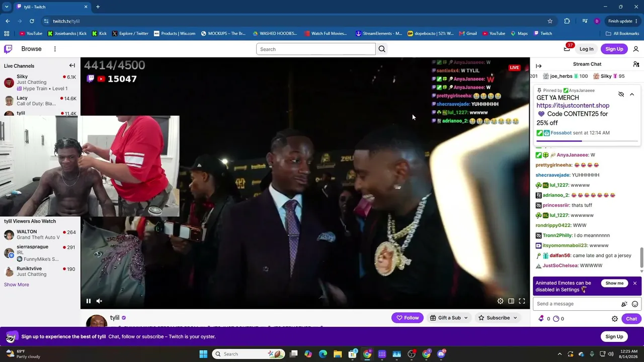Click Show me for animated emotes
Screen dimensions: 644x362
614,283
